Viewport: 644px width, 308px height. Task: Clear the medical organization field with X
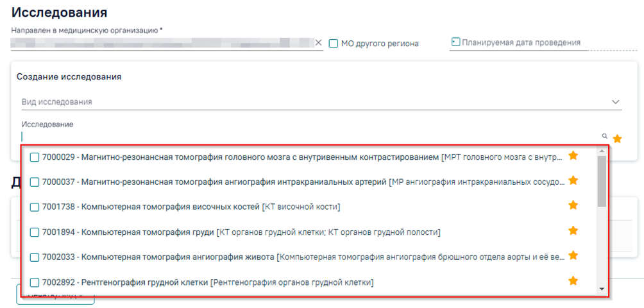click(x=318, y=42)
